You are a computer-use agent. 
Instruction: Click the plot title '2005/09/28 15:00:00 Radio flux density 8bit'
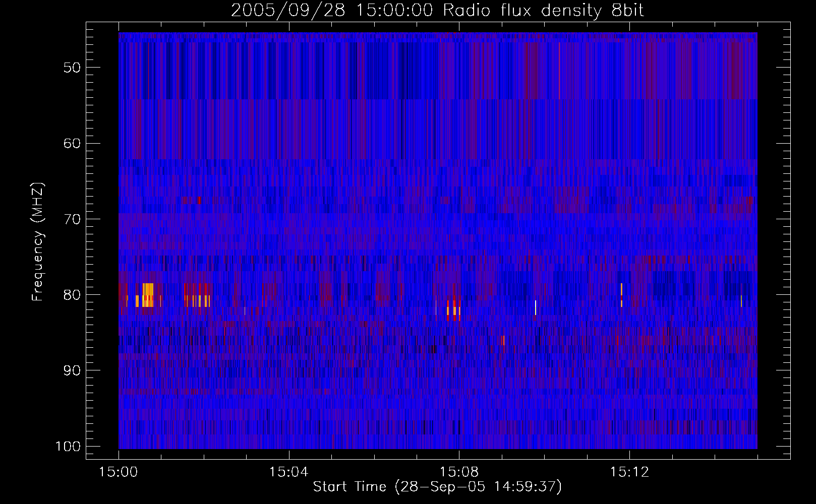[437, 11]
